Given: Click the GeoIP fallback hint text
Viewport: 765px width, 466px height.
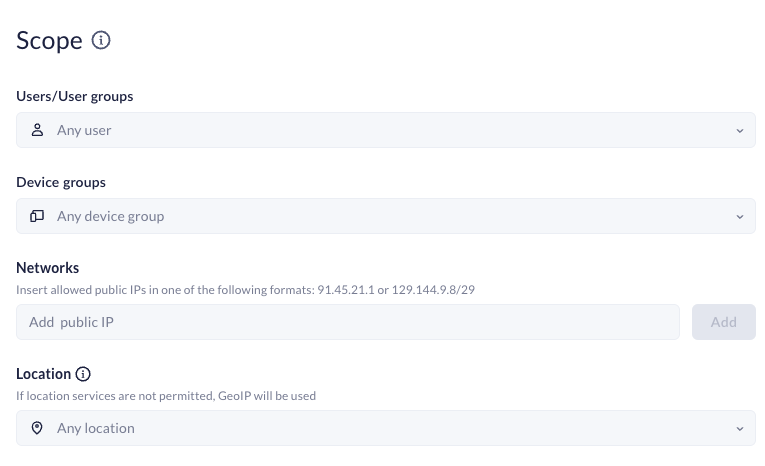Looking at the screenshot, I should (x=166, y=395).
